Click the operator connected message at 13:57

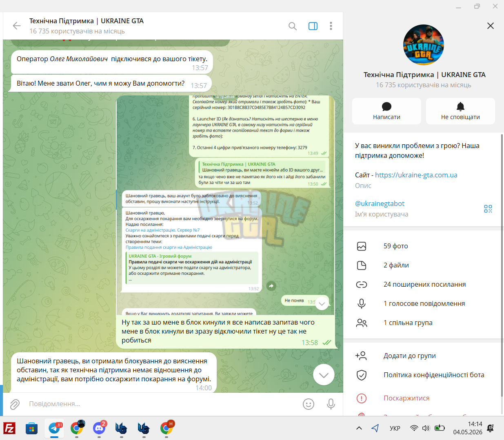(112, 62)
